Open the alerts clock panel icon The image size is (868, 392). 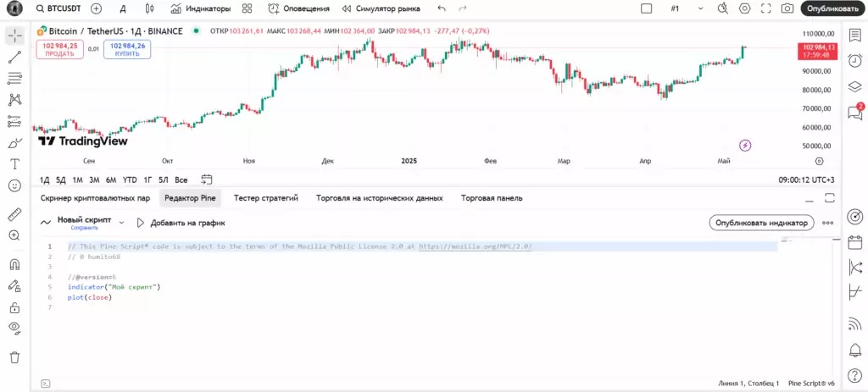(x=854, y=61)
